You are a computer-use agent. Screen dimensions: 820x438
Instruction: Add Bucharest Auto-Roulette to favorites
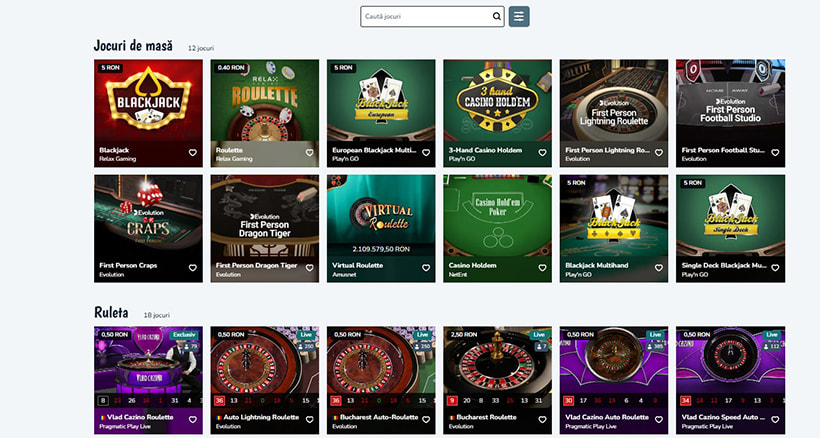426,420
